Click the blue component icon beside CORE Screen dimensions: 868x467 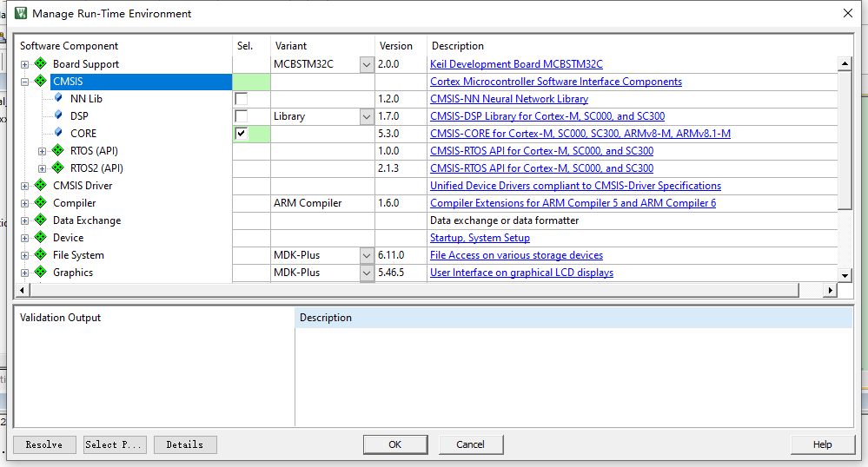pyautogui.click(x=58, y=133)
